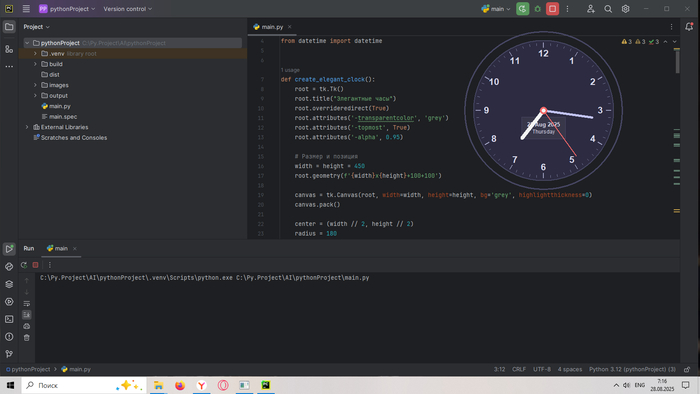Image resolution: width=700 pixels, height=394 pixels.
Task: Close the main.py editor tab
Action: 289,27
